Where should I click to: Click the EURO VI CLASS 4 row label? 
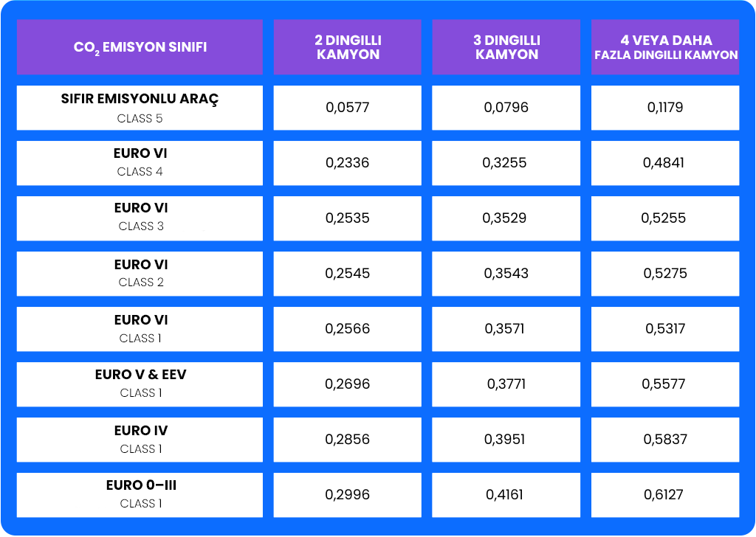[140, 163]
